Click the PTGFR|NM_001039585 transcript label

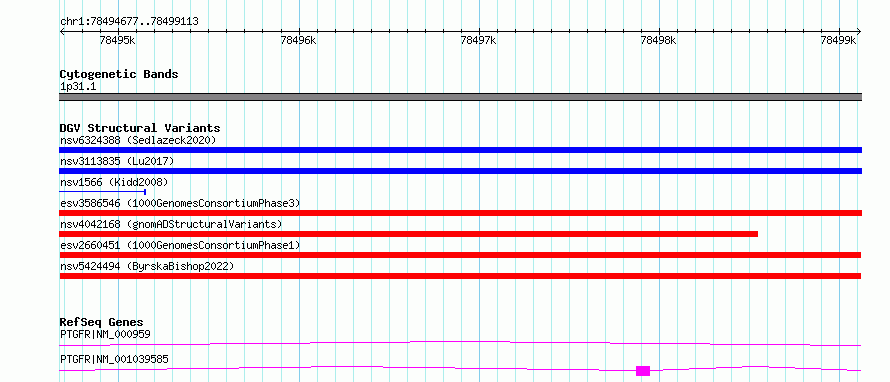(114, 359)
